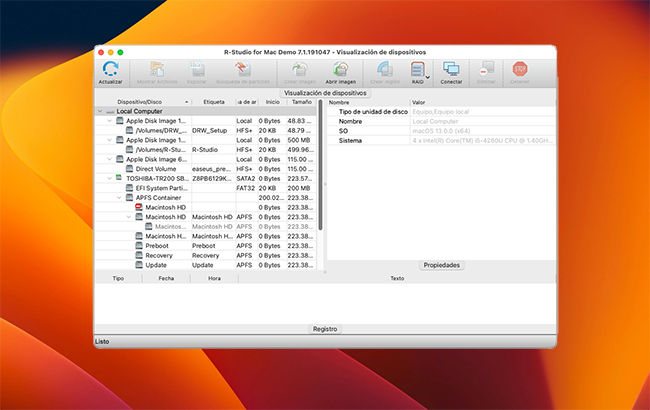Collapse the Local Computer tree node
Viewport: 650px width, 410px height.
pyautogui.click(x=100, y=111)
